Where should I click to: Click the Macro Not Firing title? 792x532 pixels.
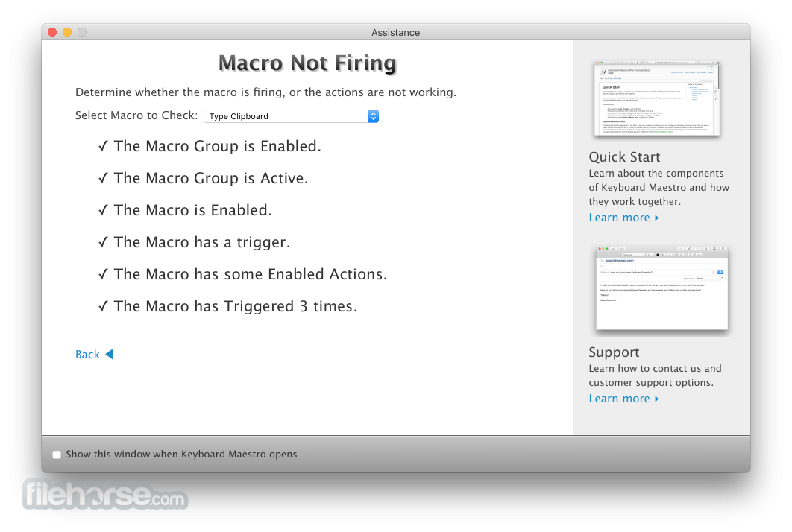[x=307, y=63]
